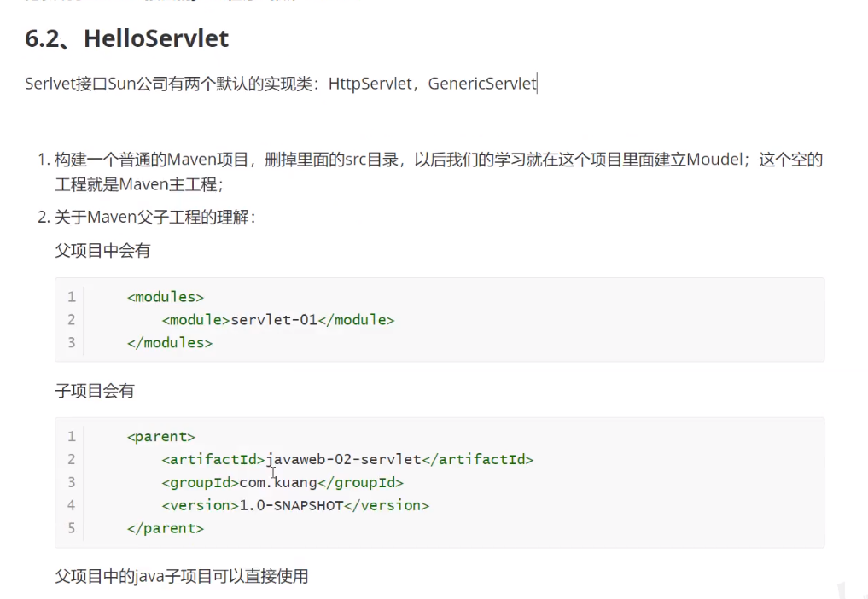
Task: Click the paragraph "父项目中会有"
Action: [x=102, y=251]
